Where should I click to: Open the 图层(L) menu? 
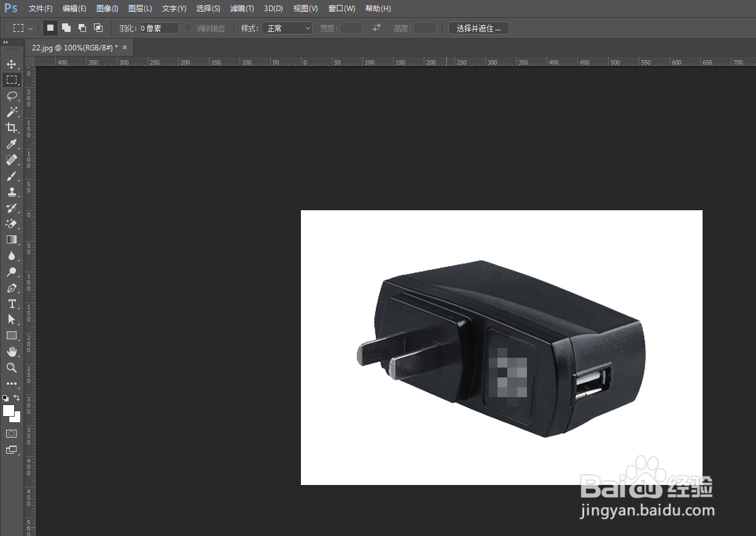coord(140,9)
